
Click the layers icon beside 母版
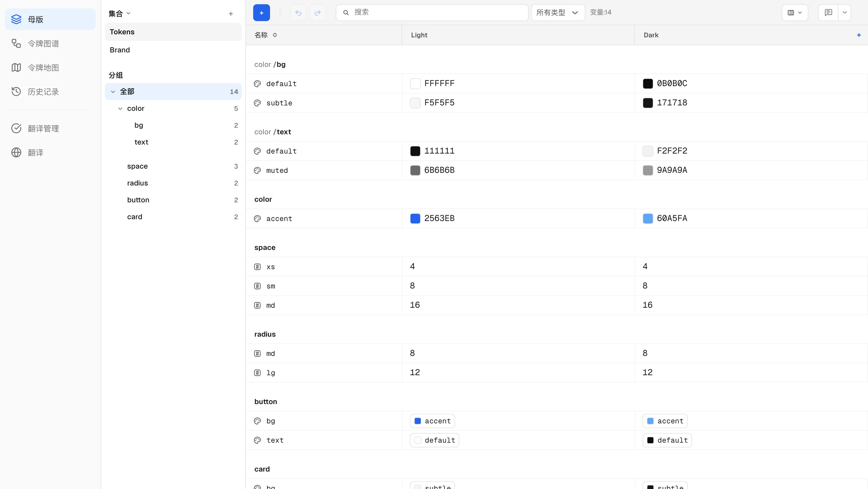tap(16, 19)
